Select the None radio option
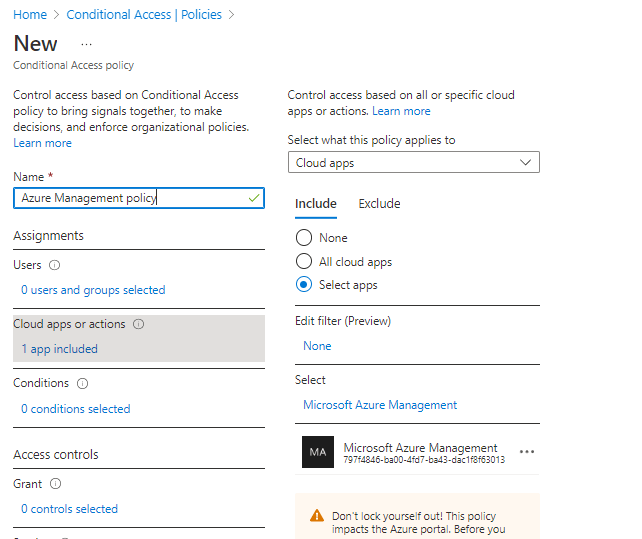Screen dimensions: 642x539 pyautogui.click(x=304, y=238)
